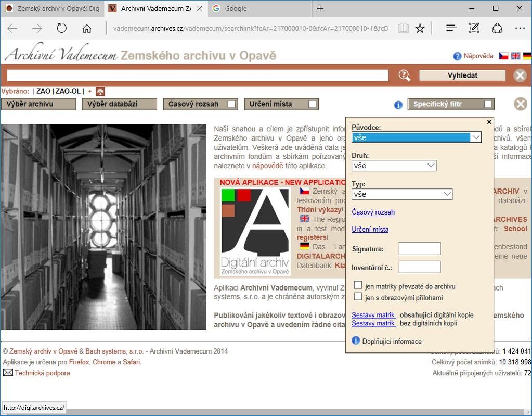This screenshot has width=532, height=416.
Task: Tick the Časový rozsah checkbox
Action: pos(232,104)
